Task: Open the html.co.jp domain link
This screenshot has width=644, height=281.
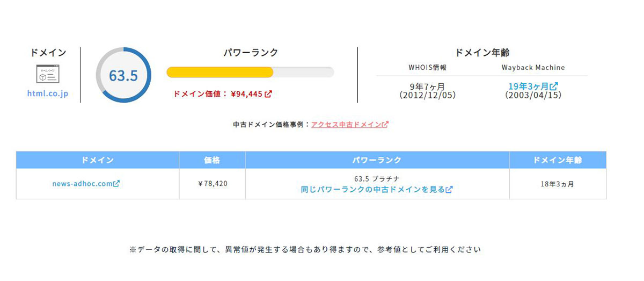Action: pos(48,93)
